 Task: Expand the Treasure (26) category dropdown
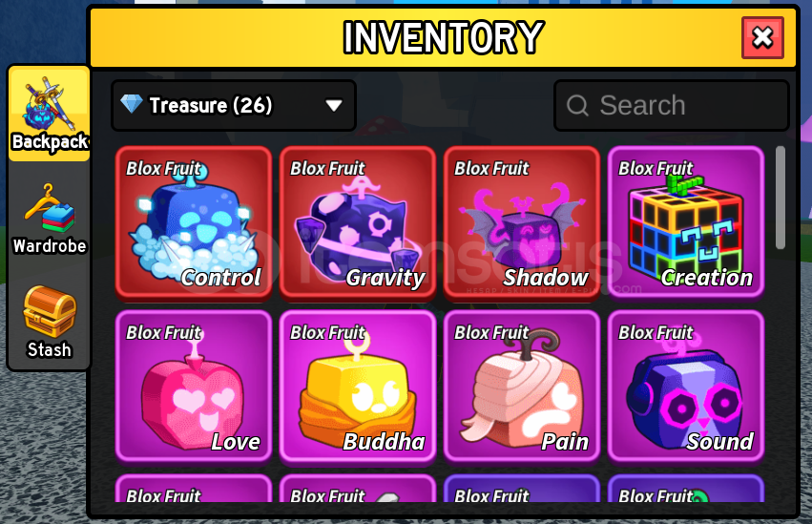point(234,106)
